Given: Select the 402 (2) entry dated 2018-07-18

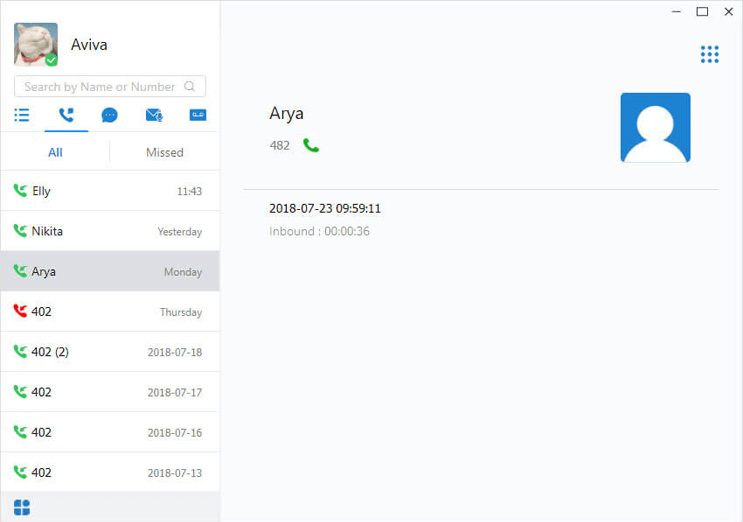Looking at the screenshot, I should pyautogui.click(x=110, y=351).
